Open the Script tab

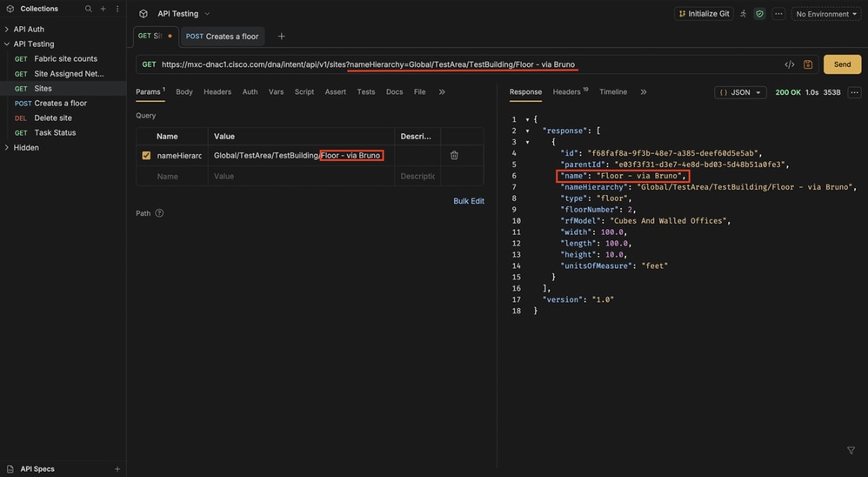pos(304,92)
